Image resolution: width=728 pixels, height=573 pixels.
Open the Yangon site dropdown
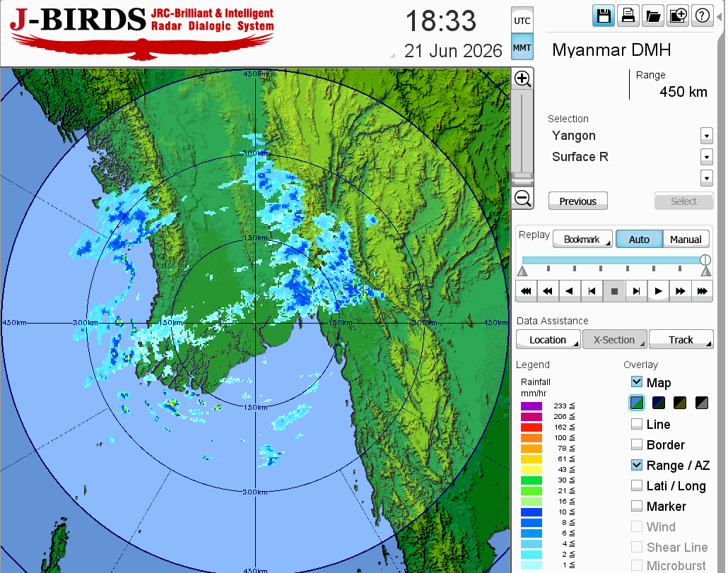click(x=706, y=136)
